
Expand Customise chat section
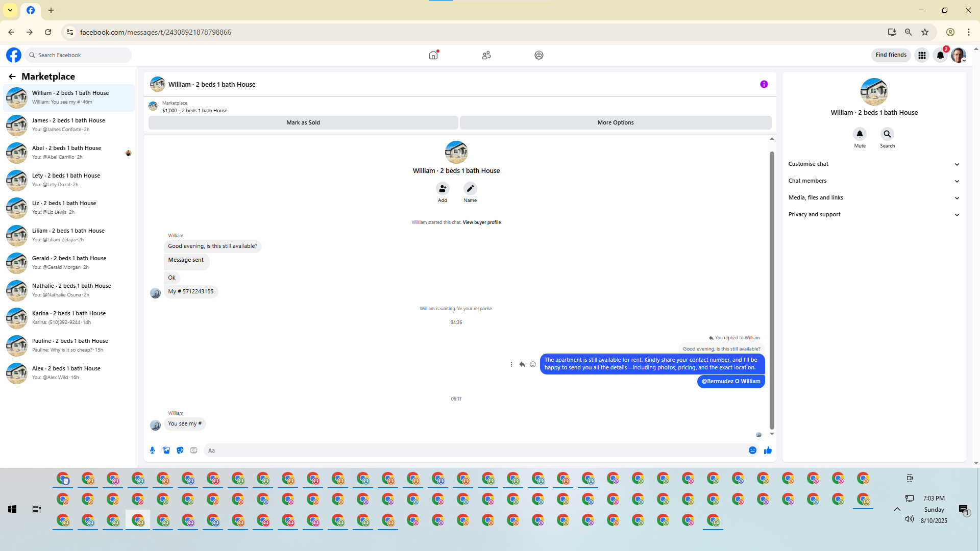pos(874,164)
